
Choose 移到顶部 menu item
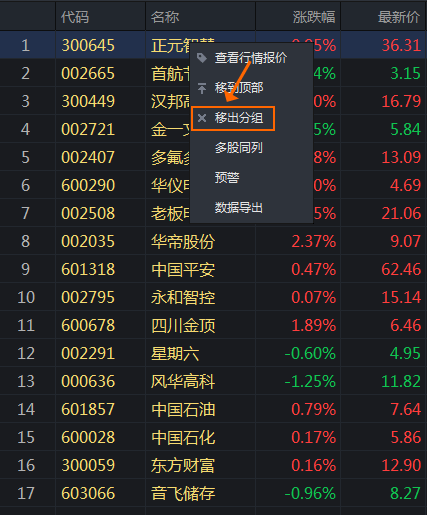pyautogui.click(x=239, y=88)
